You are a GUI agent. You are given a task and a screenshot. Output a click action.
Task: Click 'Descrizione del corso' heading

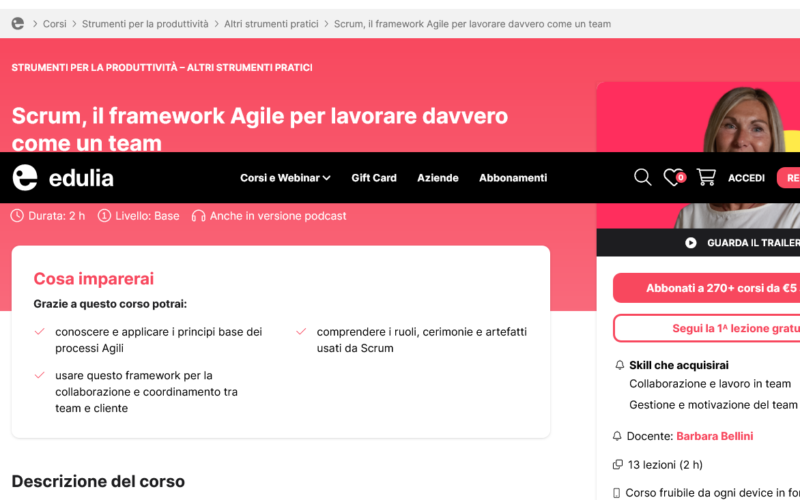pos(98,481)
